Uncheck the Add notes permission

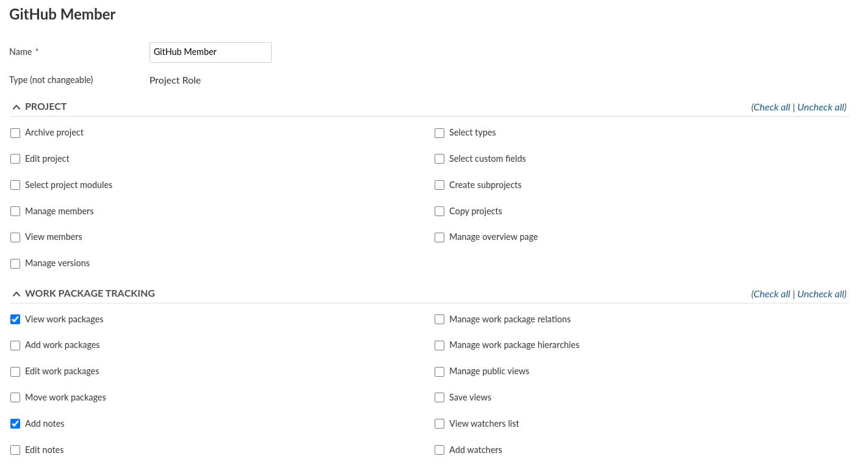15,424
